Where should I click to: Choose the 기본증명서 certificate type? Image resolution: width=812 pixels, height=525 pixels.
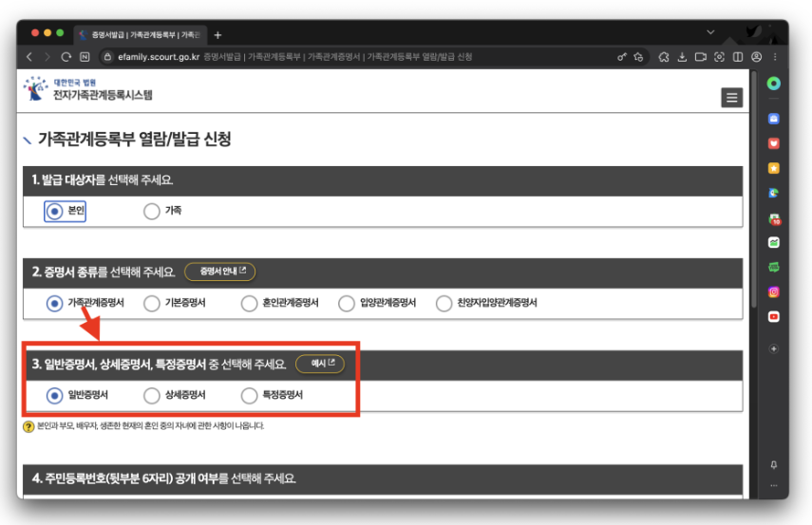(x=152, y=303)
